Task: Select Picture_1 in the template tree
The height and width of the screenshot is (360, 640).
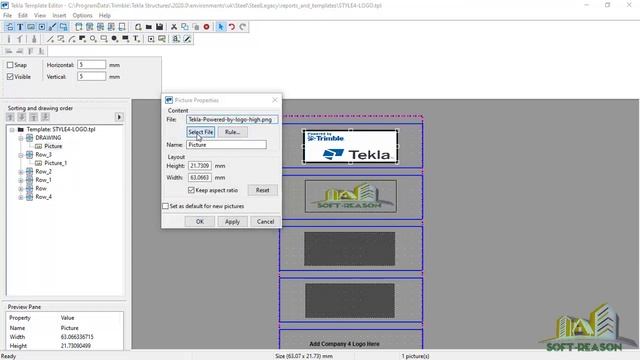Action: point(56,163)
